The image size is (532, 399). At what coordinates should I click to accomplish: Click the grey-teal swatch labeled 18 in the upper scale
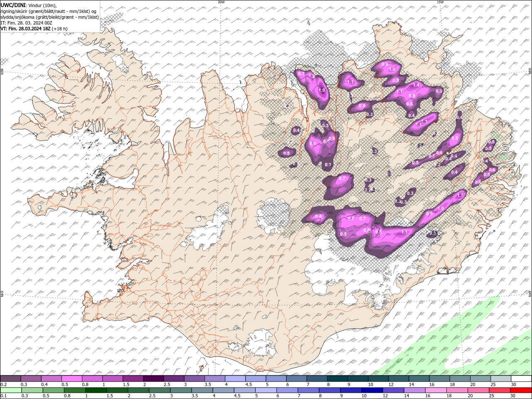pos(459,379)
